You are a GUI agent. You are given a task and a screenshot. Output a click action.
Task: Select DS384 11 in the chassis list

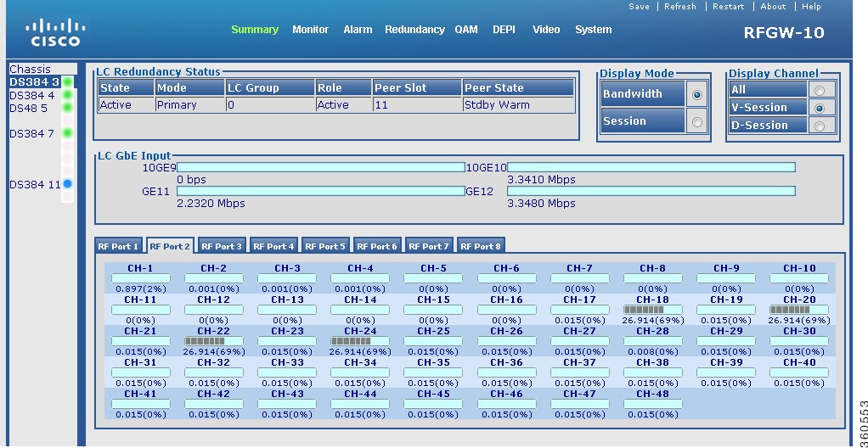coord(35,185)
